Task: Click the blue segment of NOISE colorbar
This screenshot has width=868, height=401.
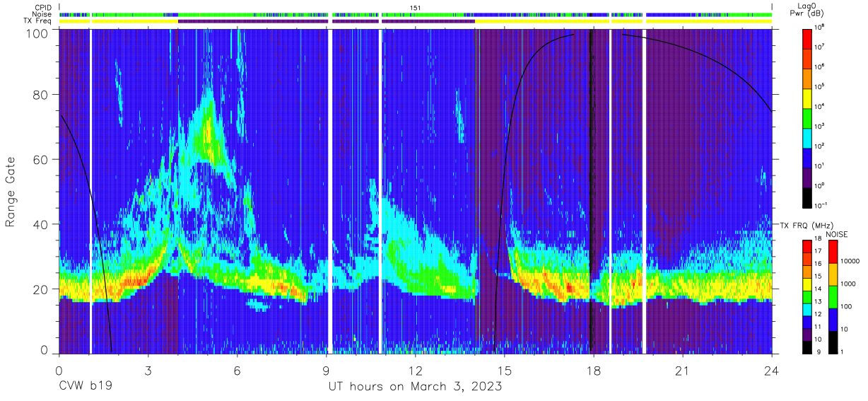Action: (833, 320)
